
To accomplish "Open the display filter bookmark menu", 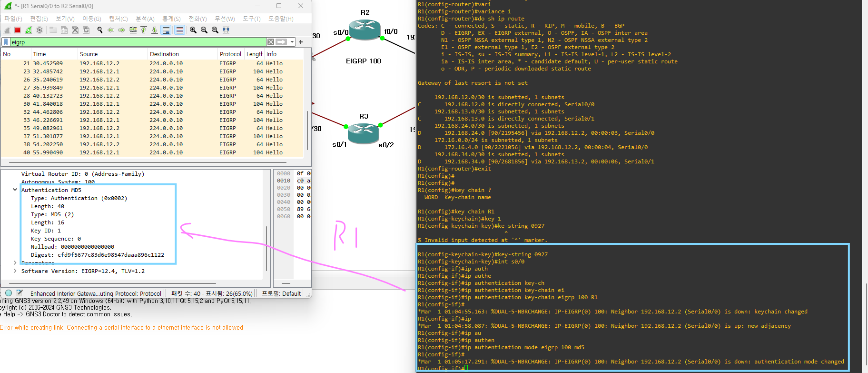I will click(6, 42).
